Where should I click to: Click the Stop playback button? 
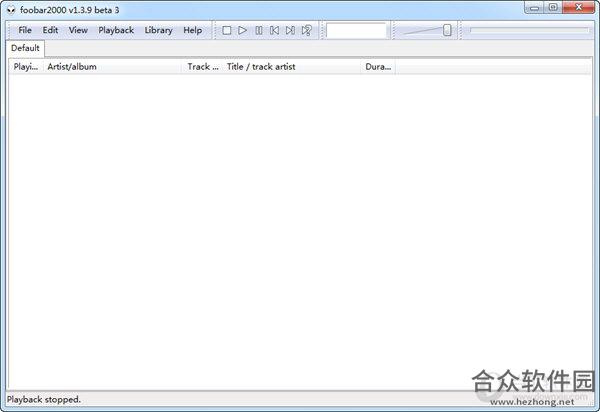[x=227, y=30]
